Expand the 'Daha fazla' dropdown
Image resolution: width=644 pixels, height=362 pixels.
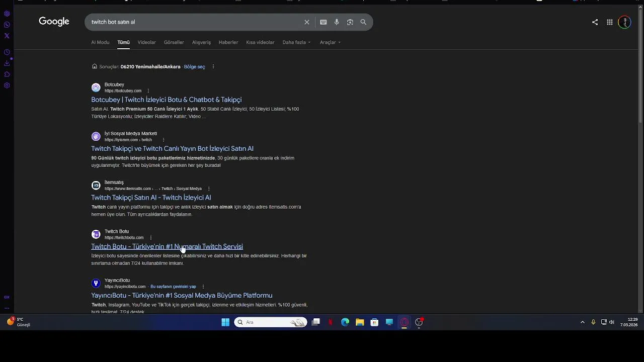click(296, 42)
